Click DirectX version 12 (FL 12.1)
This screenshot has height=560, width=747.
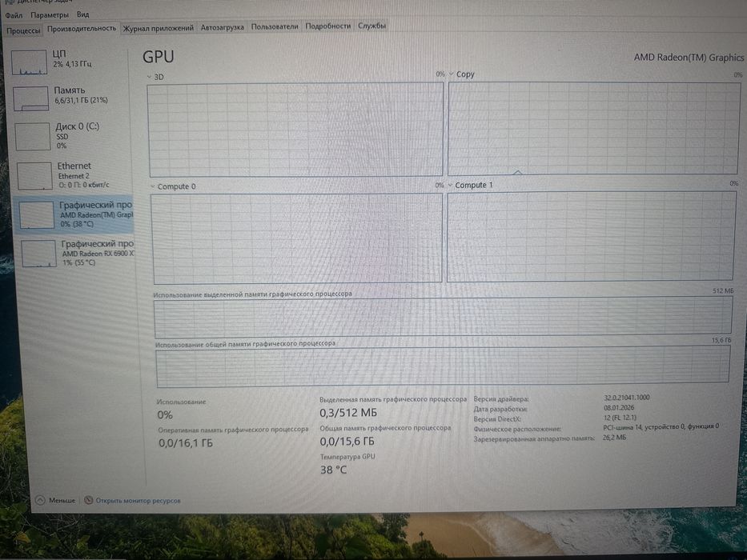coord(620,418)
